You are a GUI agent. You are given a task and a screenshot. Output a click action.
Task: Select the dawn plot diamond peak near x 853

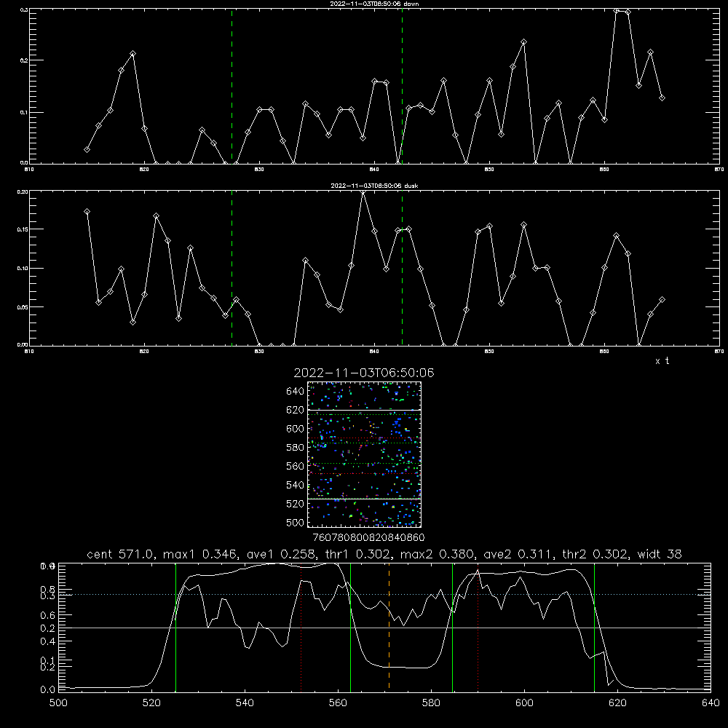coord(523,42)
